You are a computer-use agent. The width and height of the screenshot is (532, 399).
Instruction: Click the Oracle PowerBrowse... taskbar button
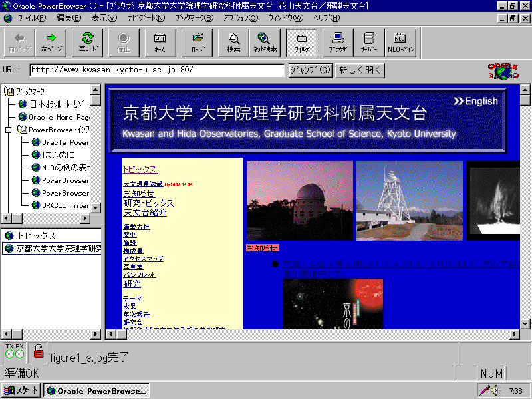point(96,391)
